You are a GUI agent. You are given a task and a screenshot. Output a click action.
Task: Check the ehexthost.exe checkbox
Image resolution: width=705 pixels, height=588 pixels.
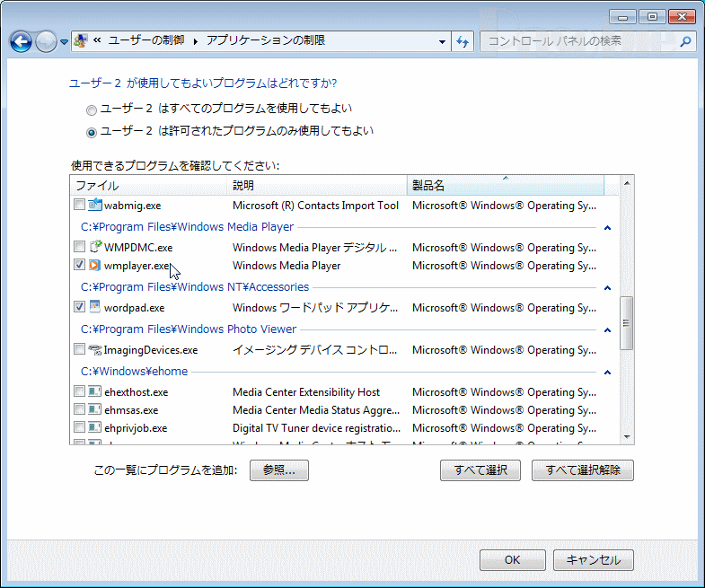(79, 391)
